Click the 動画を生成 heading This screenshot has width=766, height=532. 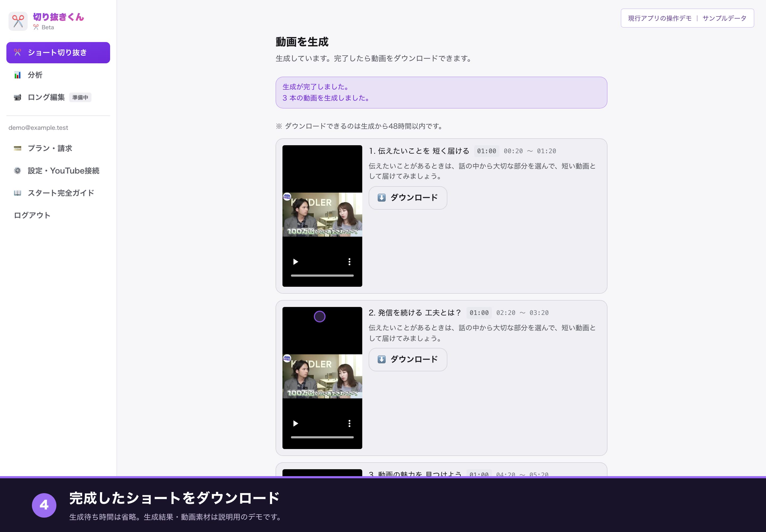coord(302,42)
